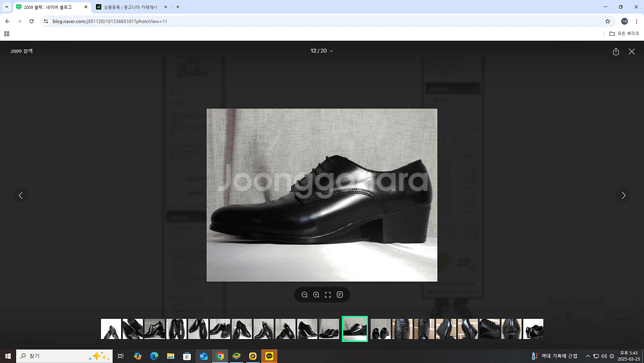Image resolution: width=644 pixels, height=363 pixels.
Task: Zoom out the photo with minus magnifier
Action: pyautogui.click(x=304, y=295)
